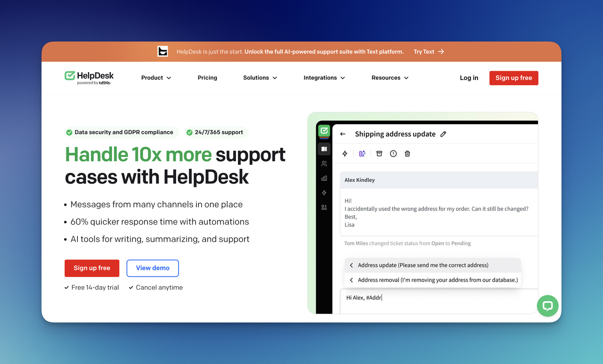Expand the Product navigation dropdown
Viewport: 603px width, 364px height.
tap(156, 78)
